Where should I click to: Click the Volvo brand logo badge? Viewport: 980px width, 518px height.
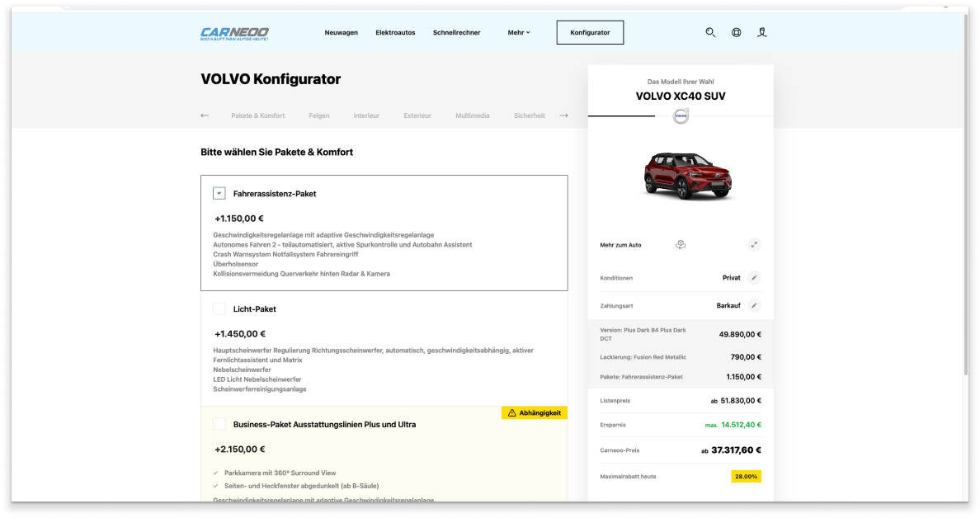click(681, 117)
